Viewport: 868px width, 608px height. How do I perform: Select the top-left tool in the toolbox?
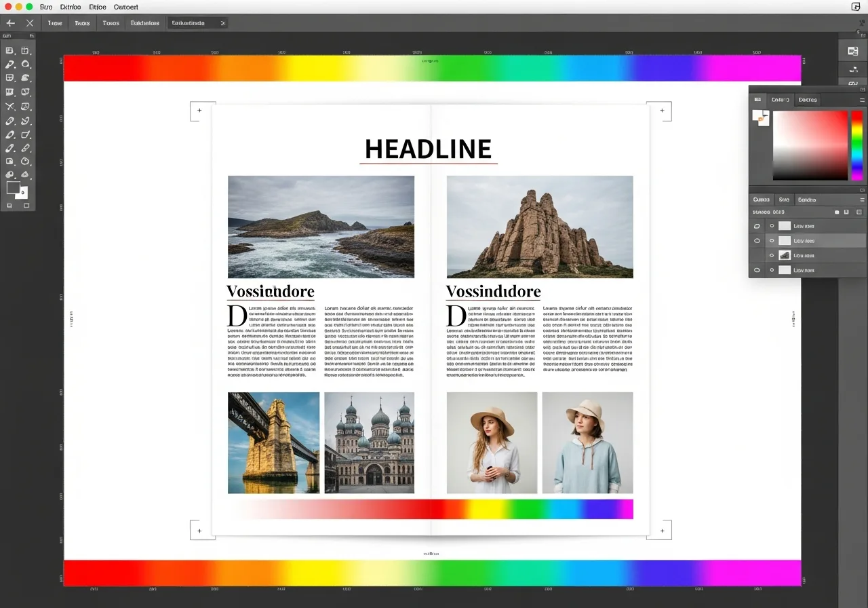[x=9, y=51]
